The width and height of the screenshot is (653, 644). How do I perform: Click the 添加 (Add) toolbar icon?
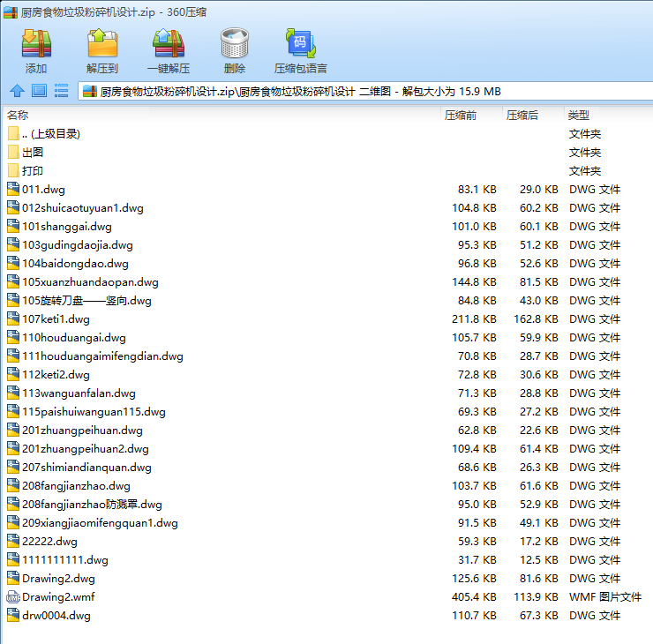point(36,43)
